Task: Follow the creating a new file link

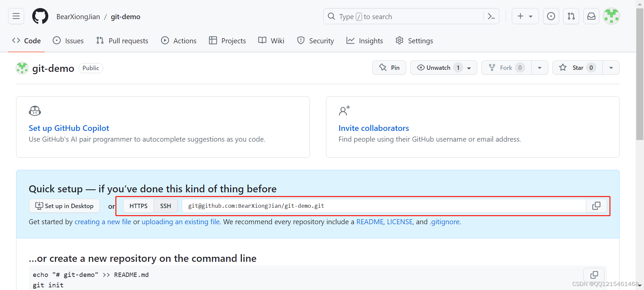Action: pyautogui.click(x=103, y=222)
